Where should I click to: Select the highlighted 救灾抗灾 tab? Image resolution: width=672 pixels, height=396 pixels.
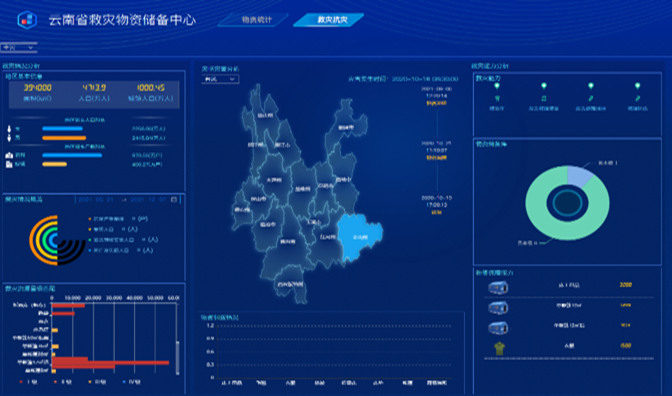click(330, 20)
